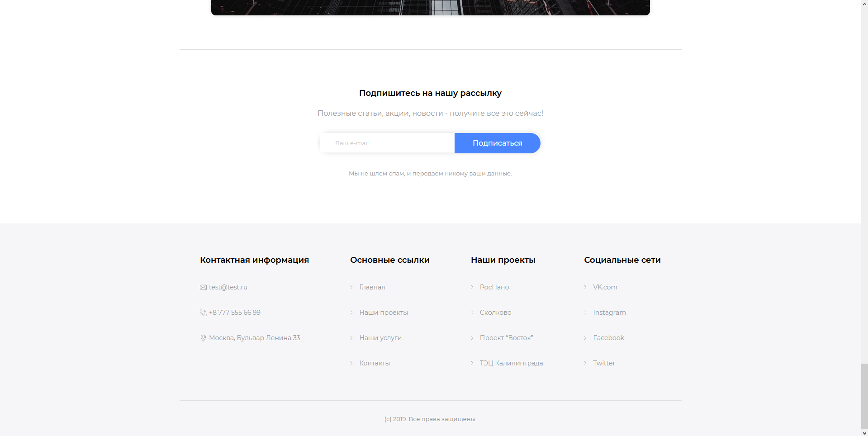Click the Подписаться button
868x436 pixels.
(497, 143)
